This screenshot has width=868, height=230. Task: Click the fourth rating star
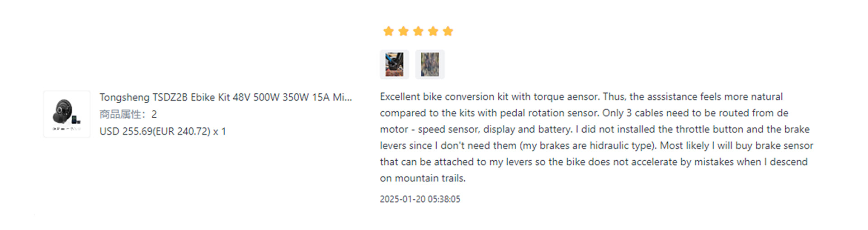click(433, 31)
